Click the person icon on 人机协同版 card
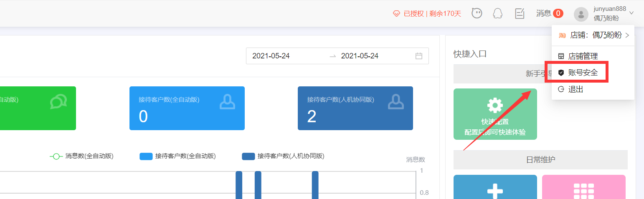 pyautogui.click(x=396, y=102)
